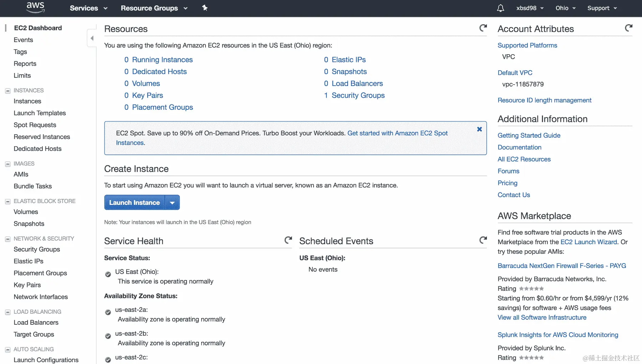Click the Launch Instance button

click(x=134, y=203)
